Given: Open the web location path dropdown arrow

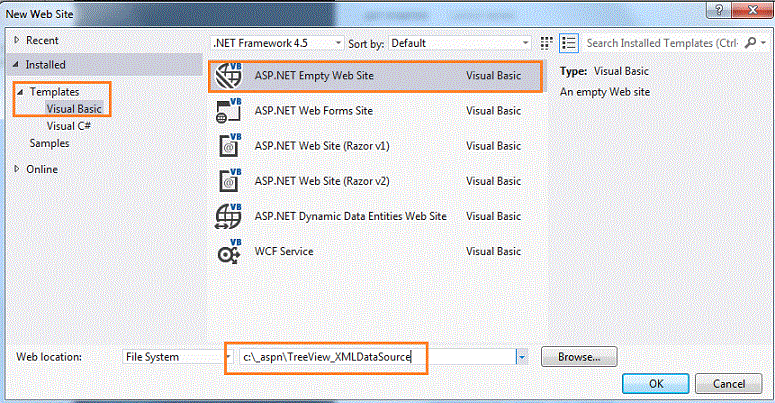Looking at the screenshot, I should 521,357.
